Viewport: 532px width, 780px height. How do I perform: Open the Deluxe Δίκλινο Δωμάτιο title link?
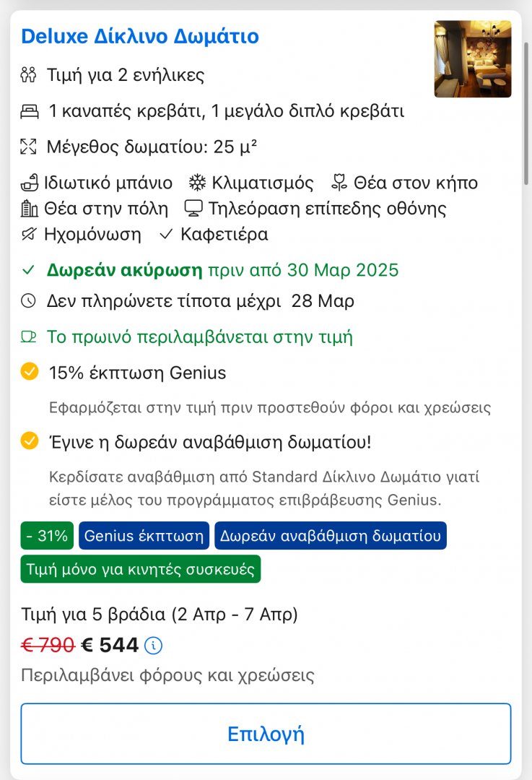click(x=140, y=36)
